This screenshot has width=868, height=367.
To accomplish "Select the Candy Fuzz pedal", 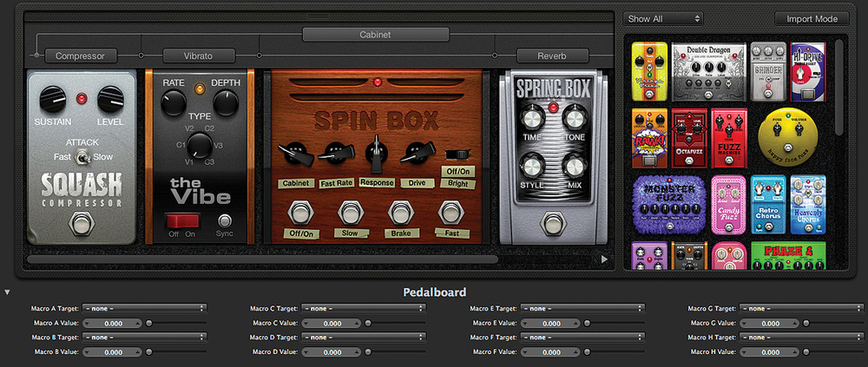I will click(x=728, y=204).
